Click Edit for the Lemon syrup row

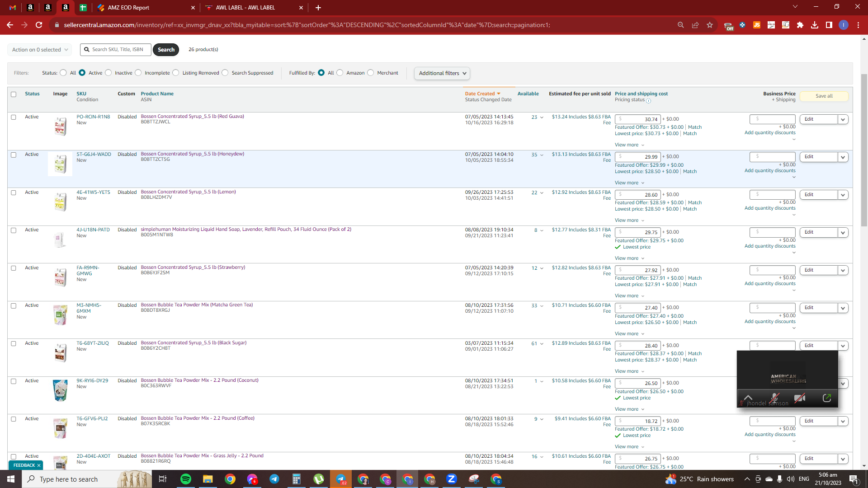818,195
